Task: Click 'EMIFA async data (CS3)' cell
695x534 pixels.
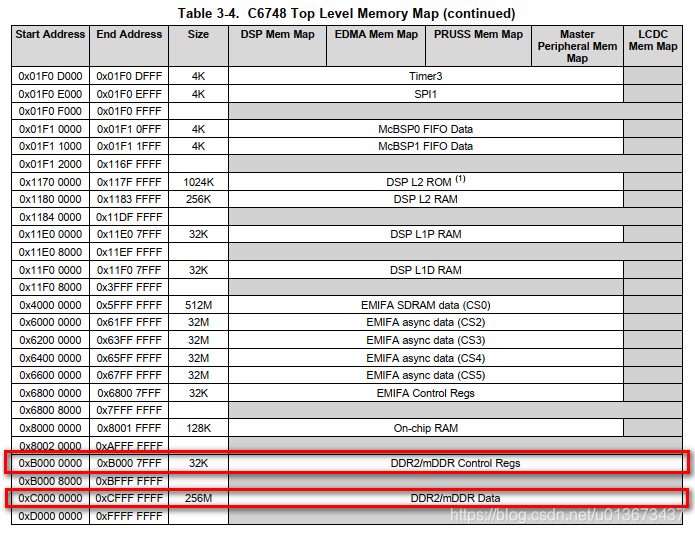Action: point(426,340)
